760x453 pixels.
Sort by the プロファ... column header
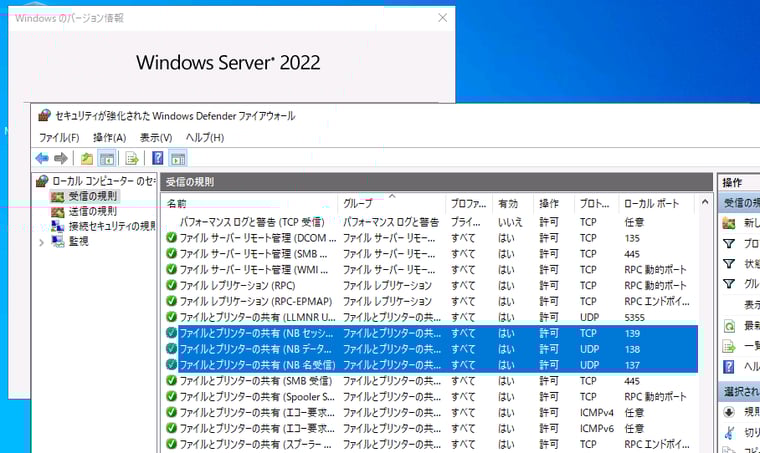[x=469, y=203]
